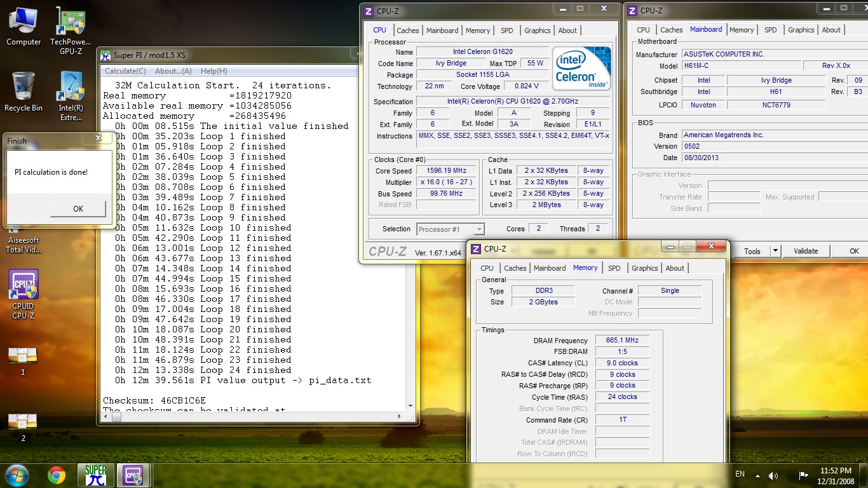The image size is (868, 488).
Task: Open the Recycle Bin icon
Action: [24, 92]
